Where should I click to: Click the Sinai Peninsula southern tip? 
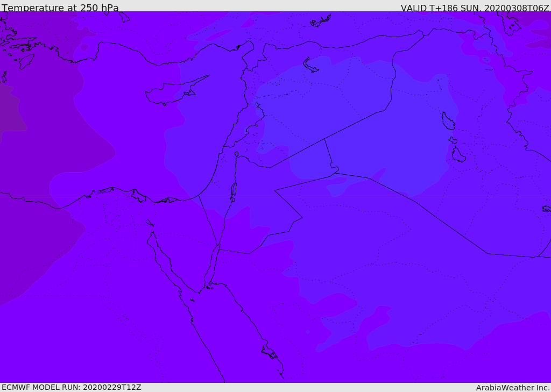pos(200,291)
